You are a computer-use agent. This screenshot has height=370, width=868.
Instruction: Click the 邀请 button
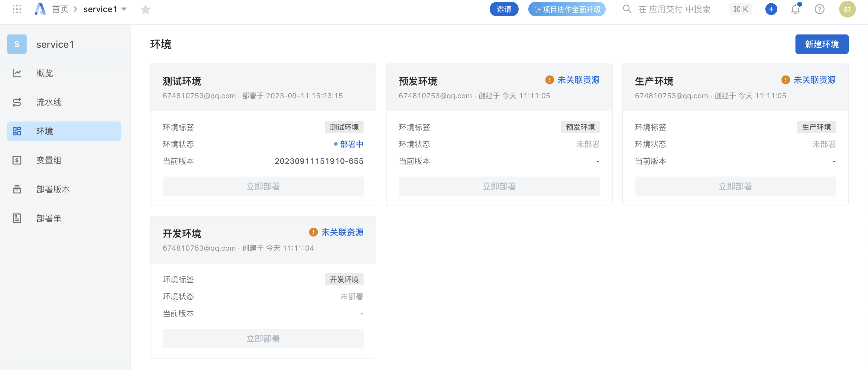(x=504, y=9)
